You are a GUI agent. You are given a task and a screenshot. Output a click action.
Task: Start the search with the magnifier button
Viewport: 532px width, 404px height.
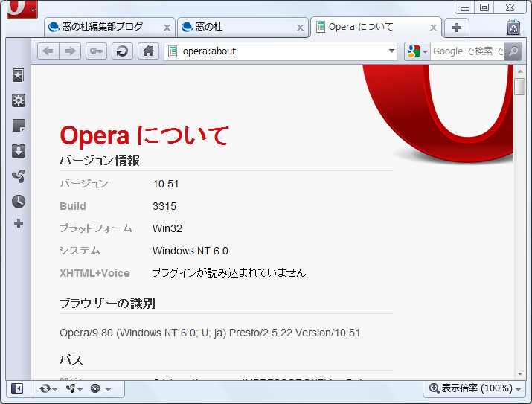(x=513, y=51)
